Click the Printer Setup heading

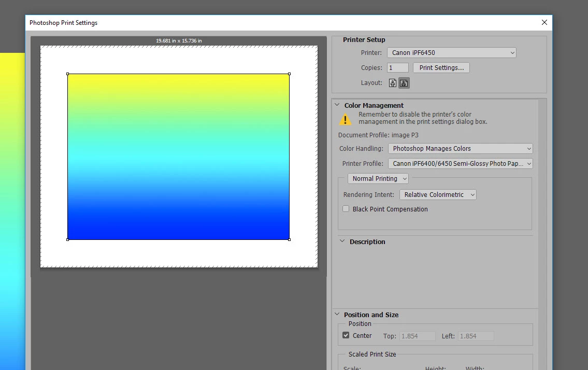click(364, 40)
